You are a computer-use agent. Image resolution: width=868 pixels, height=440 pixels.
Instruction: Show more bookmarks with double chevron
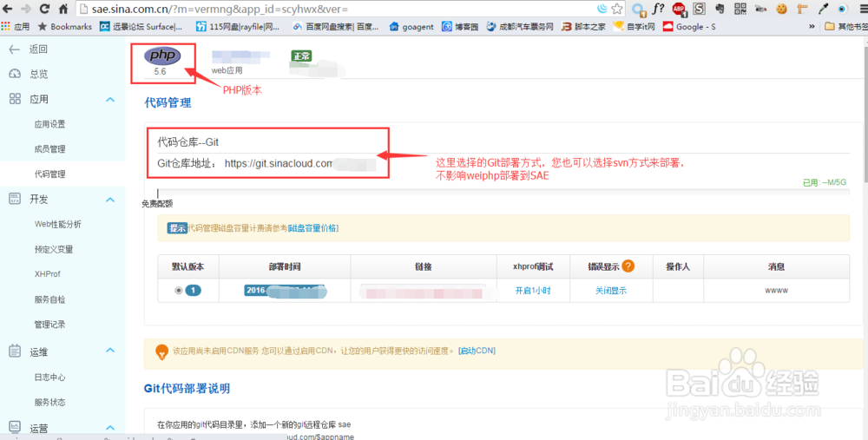point(812,27)
